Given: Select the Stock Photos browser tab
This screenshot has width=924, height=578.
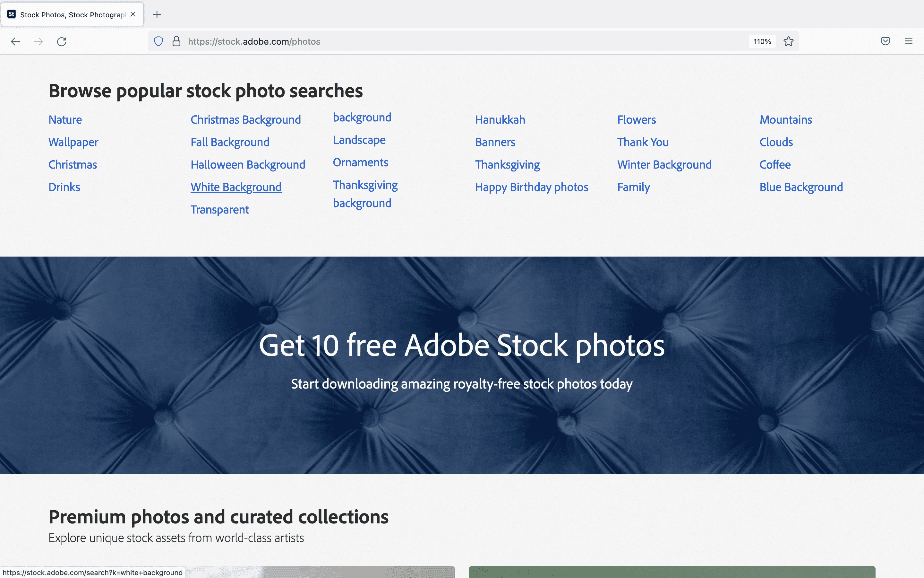Looking at the screenshot, I should click(x=72, y=14).
